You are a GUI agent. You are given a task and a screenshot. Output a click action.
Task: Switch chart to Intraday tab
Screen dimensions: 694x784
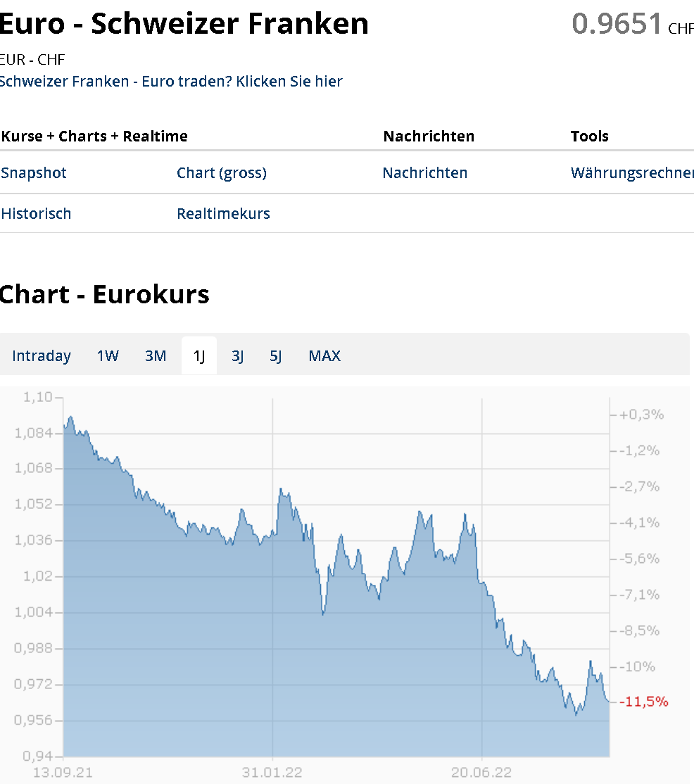point(42,356)
